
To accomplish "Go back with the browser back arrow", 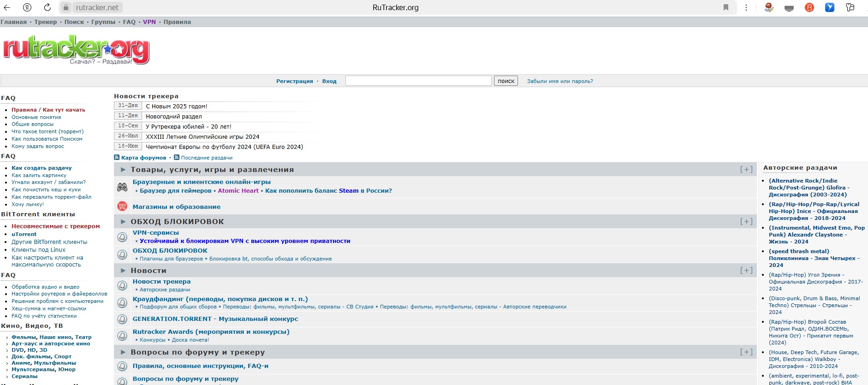I will point(7,7).
